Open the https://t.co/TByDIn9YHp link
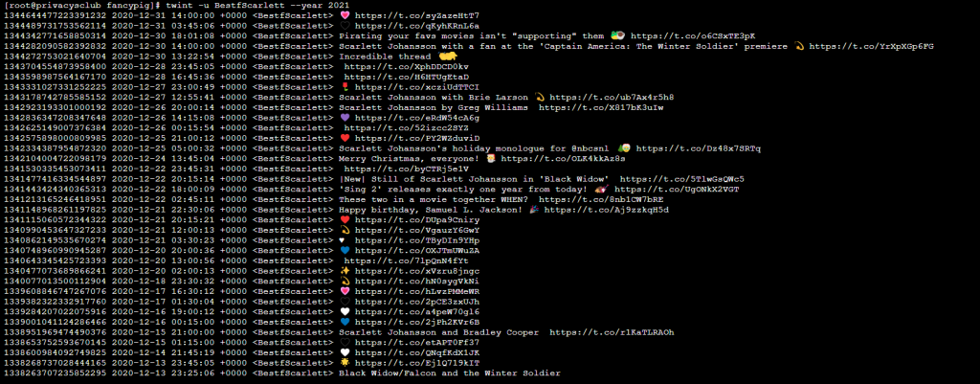 point(417,240)
